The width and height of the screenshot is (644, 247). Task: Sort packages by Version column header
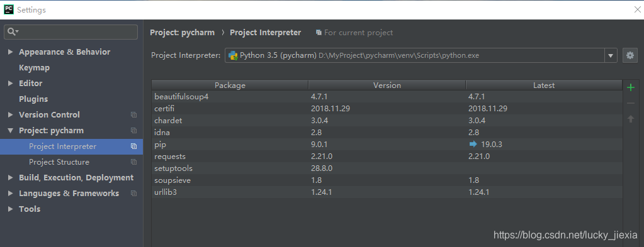tap(387, 85)
